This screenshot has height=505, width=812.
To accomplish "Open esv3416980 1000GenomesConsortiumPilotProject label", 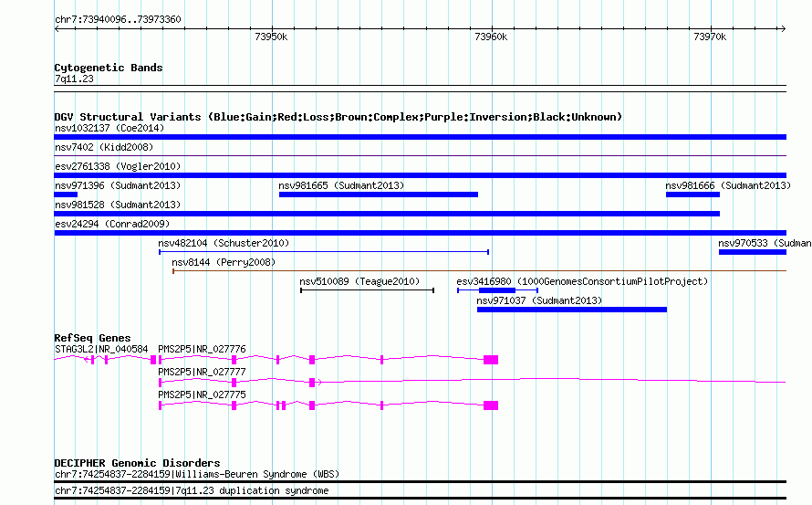I will 582,281.
